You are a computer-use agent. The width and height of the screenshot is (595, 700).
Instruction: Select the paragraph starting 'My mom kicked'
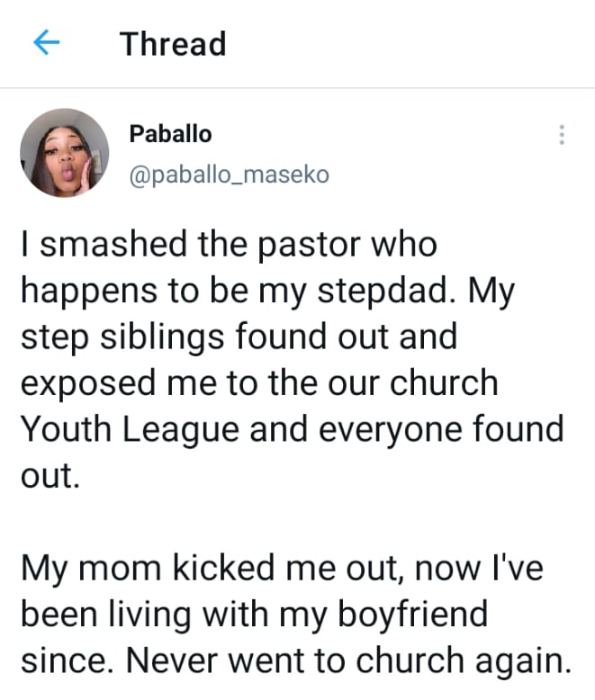[x=296, y=614]
